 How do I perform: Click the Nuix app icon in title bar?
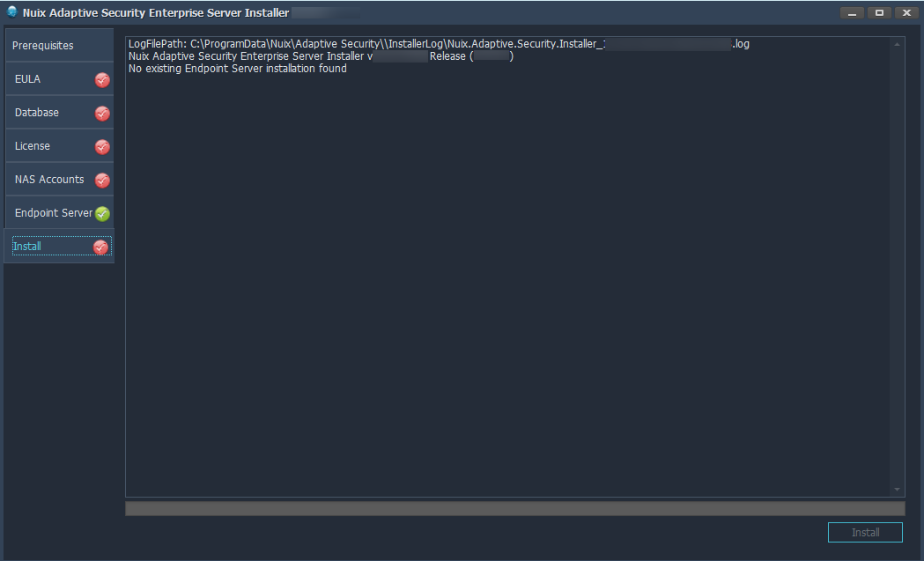11,12
